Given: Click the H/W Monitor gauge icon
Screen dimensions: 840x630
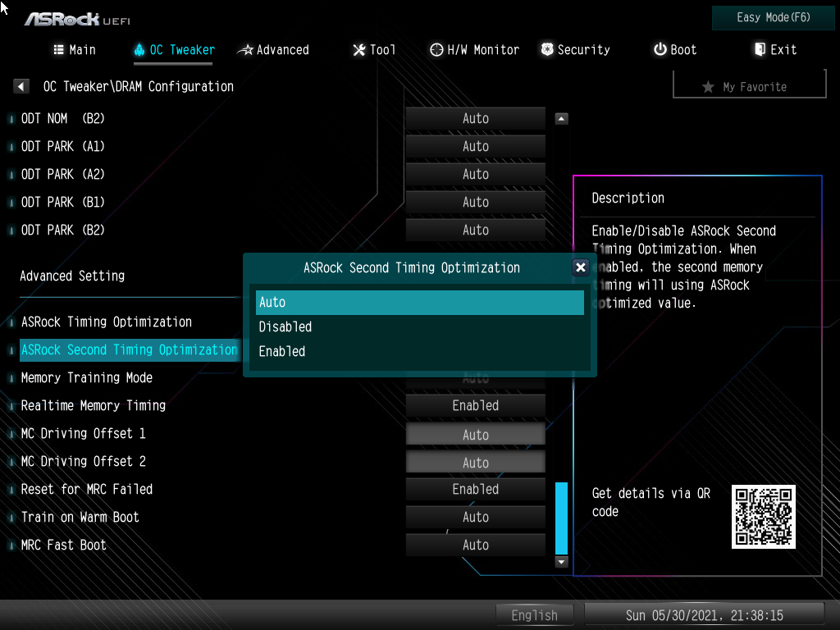Looking at the screenshot, I should point(436,50).
